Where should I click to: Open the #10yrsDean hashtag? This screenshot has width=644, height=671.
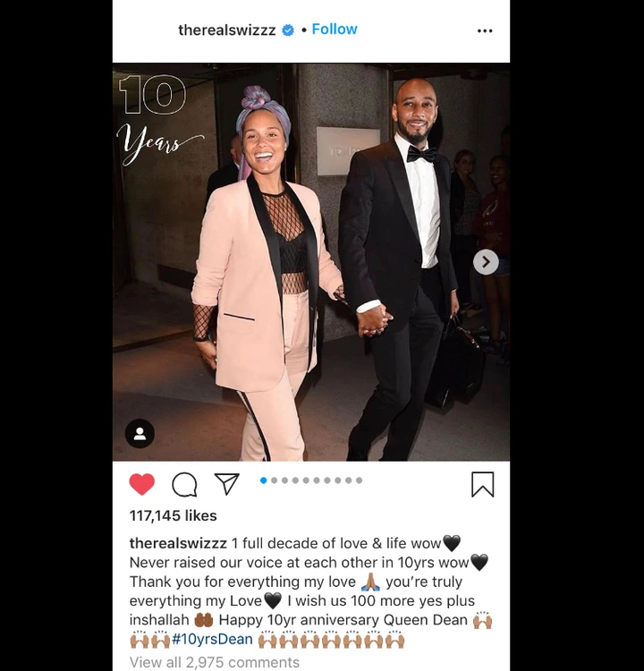(x=212, y=640)
